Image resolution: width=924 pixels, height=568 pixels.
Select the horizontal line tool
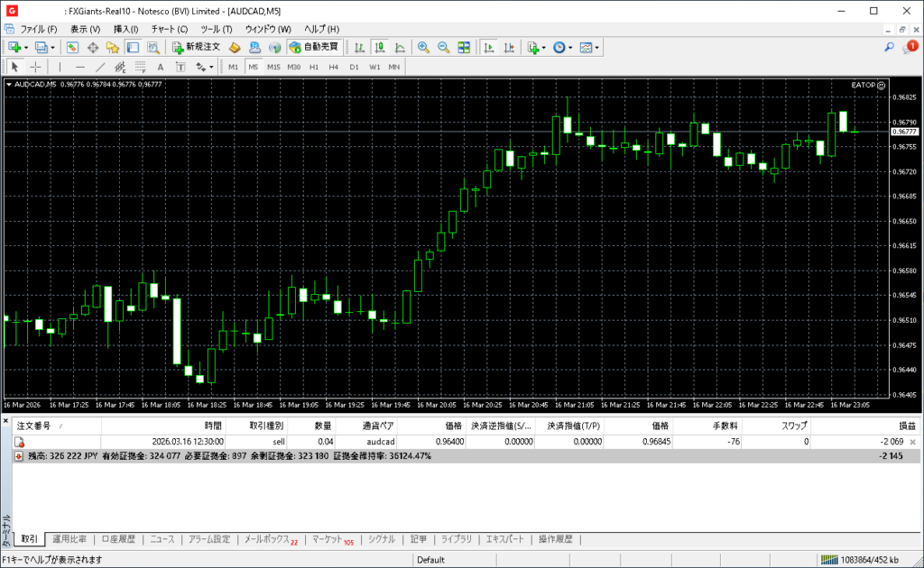(79, 67)
